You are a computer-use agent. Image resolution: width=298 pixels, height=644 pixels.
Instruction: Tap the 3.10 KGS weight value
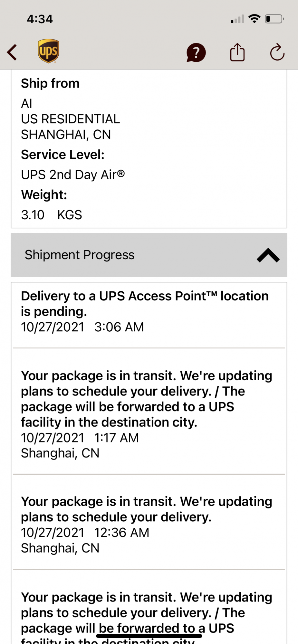(52, 215)
